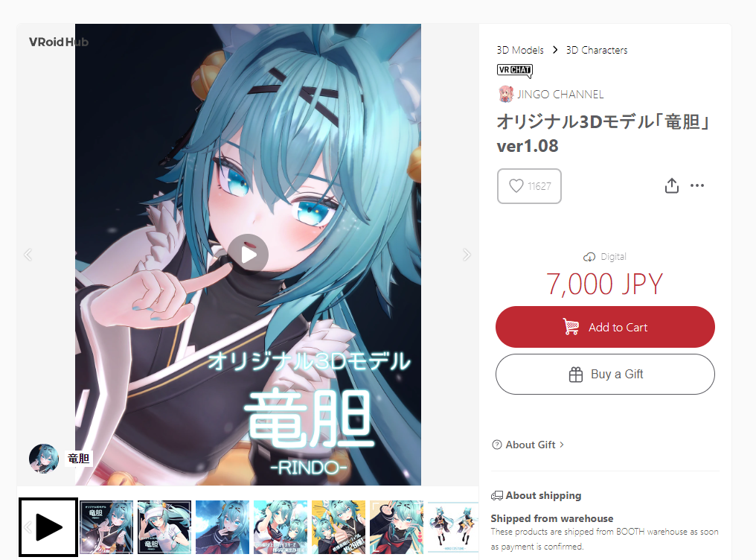756x560 pixels.
Task: Open JINGO CHANNEL shop avatar icon
Action: pos(505,94)
